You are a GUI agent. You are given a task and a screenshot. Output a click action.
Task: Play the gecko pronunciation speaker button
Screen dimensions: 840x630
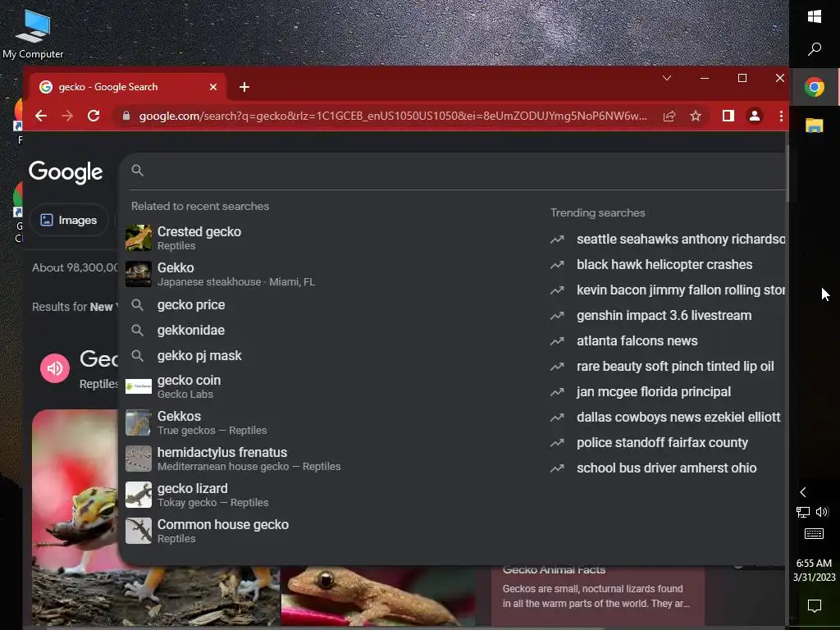coord(55,368)
